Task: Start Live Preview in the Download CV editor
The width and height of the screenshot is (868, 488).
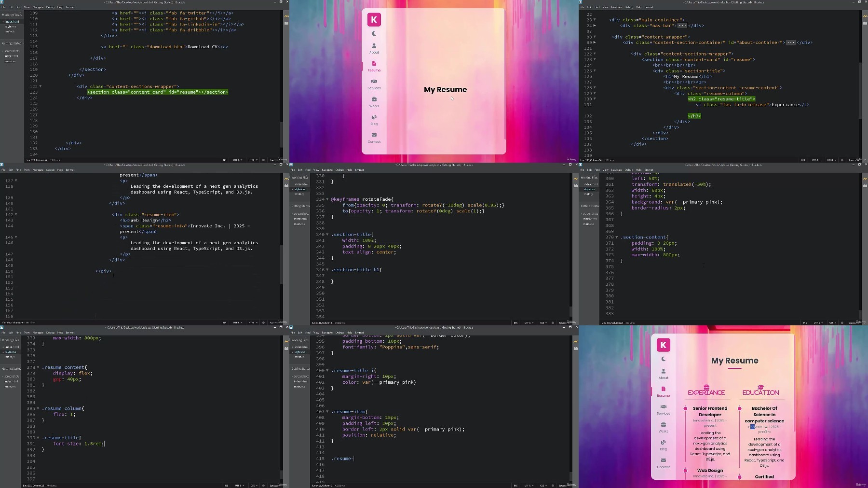Action: click(286, 16)
